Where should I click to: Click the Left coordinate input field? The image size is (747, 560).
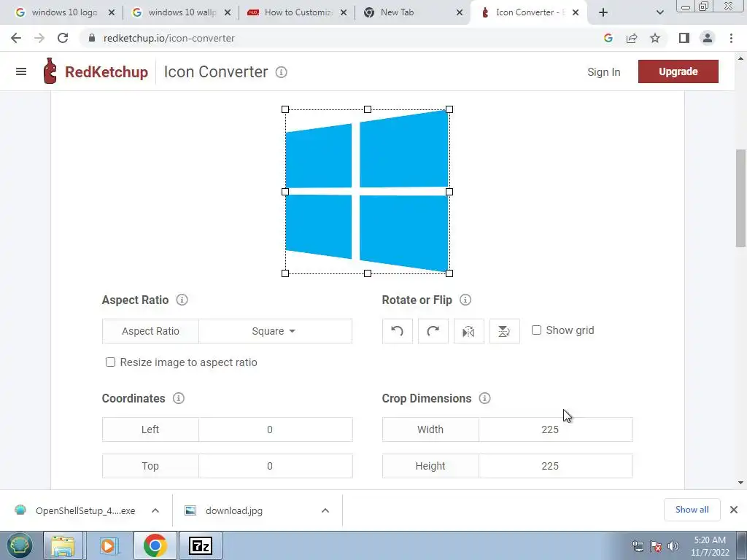275,429
